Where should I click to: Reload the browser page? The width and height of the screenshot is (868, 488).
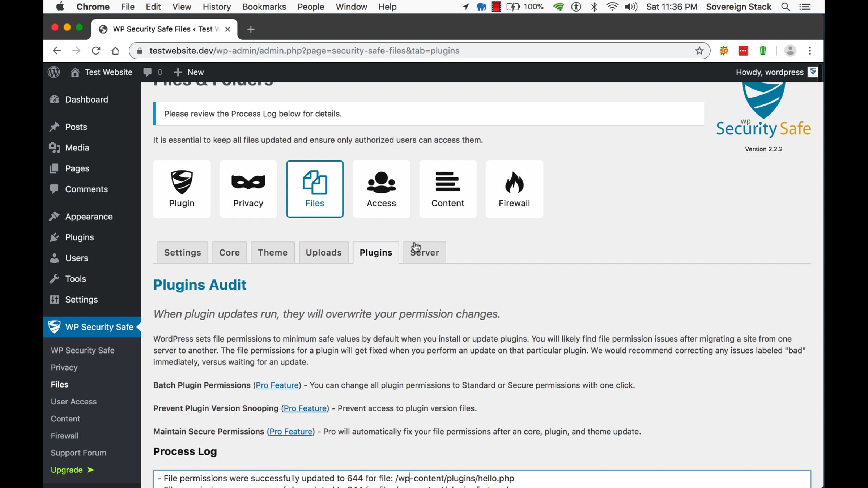point(95,51)
